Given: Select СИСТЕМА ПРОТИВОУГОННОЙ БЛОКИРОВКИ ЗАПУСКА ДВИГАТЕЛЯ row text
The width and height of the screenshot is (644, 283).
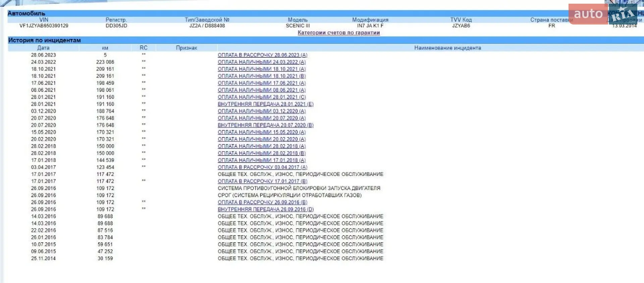Looking at the screenshot, I should click(299, 188).
